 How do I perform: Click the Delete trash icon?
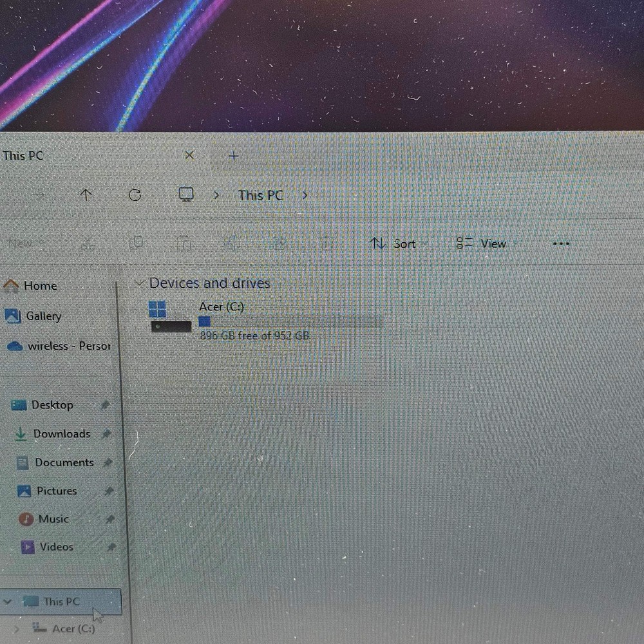328,243
